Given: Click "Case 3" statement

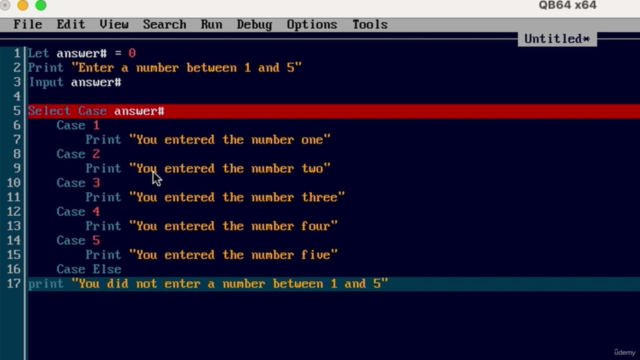Looking at the screenshot, I should [x=78, y=183].
